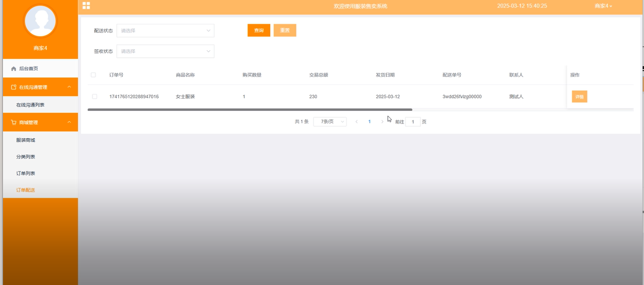Click the 订单号 column header

[116, 75]
